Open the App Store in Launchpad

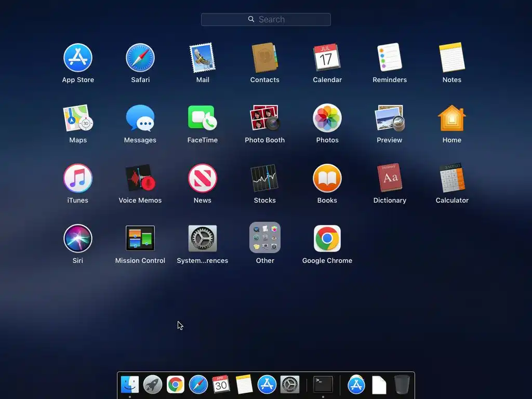(x=78, y=58)
